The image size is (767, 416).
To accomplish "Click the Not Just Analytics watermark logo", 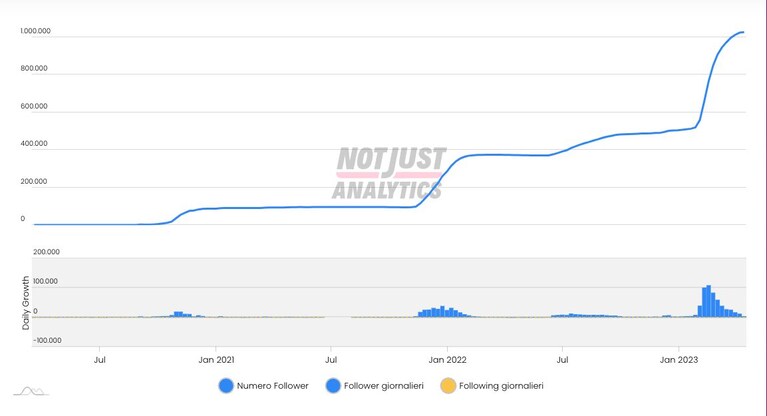I will (389, 173).
